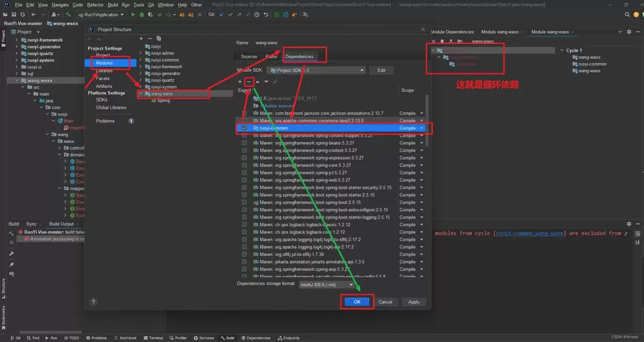Click the Edit button next to Module SDK
The image size is (644, 342).
pyautogui.click(x=382, y=70)
